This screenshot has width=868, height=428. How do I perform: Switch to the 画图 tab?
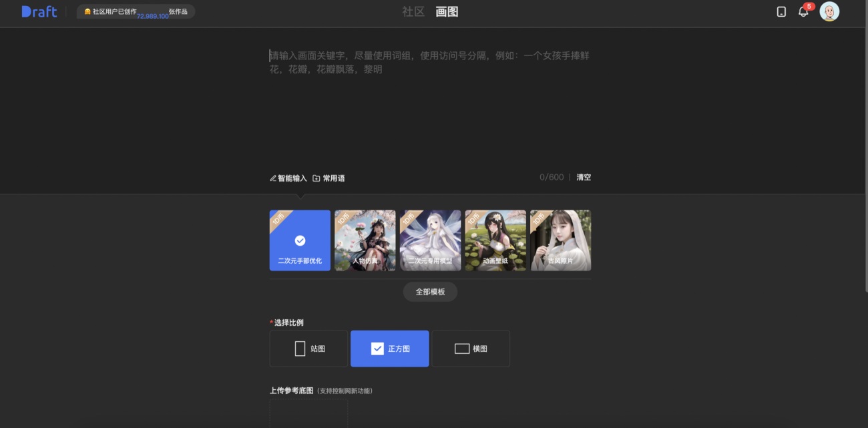[x=447, y=11]
